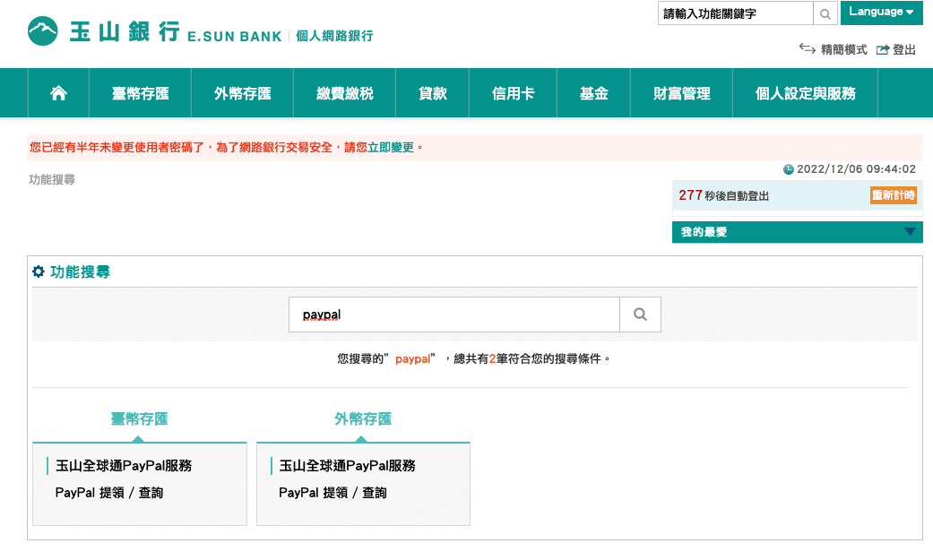The width and height of the screenshot is (933, 560).
Task: Click the search icon beside the paypal input
Action: point(639,314)
